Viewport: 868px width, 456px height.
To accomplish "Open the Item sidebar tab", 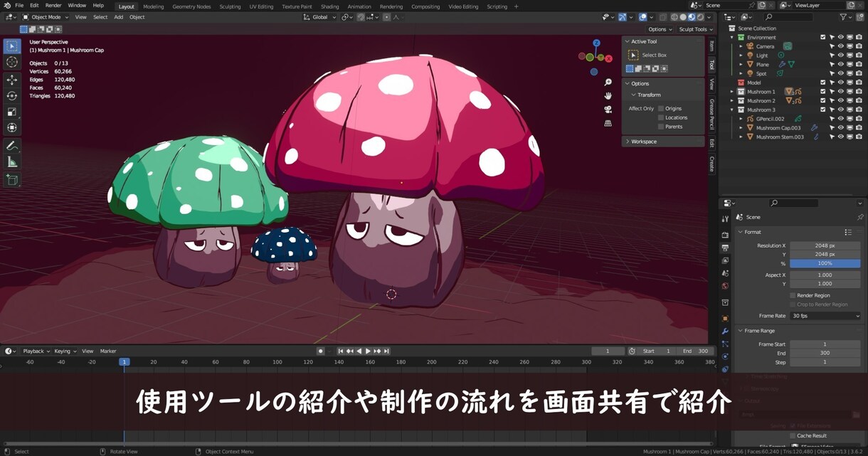I will [x=711, y=46].
